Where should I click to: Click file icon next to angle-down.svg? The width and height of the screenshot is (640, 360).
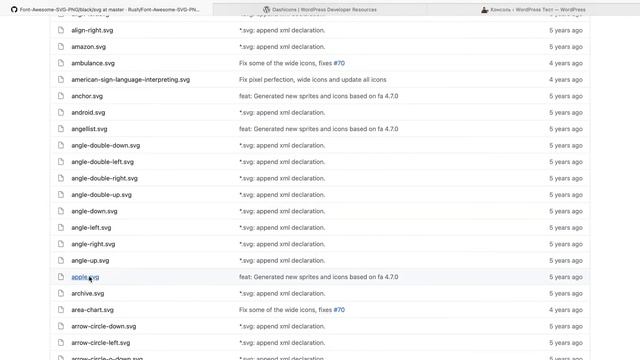coord(61,211)
